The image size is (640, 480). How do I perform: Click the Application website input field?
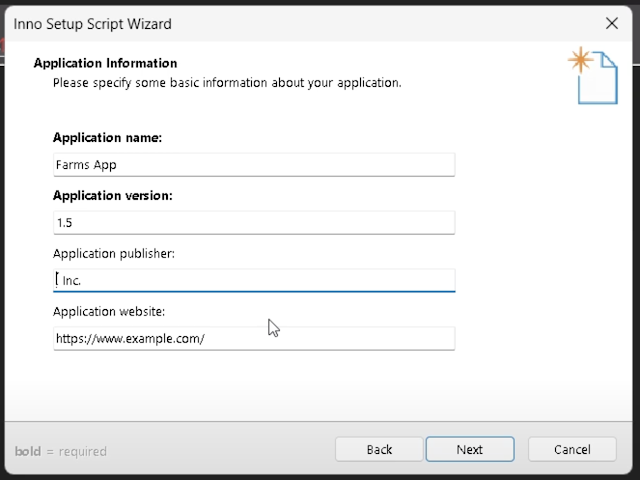[254, 339]
